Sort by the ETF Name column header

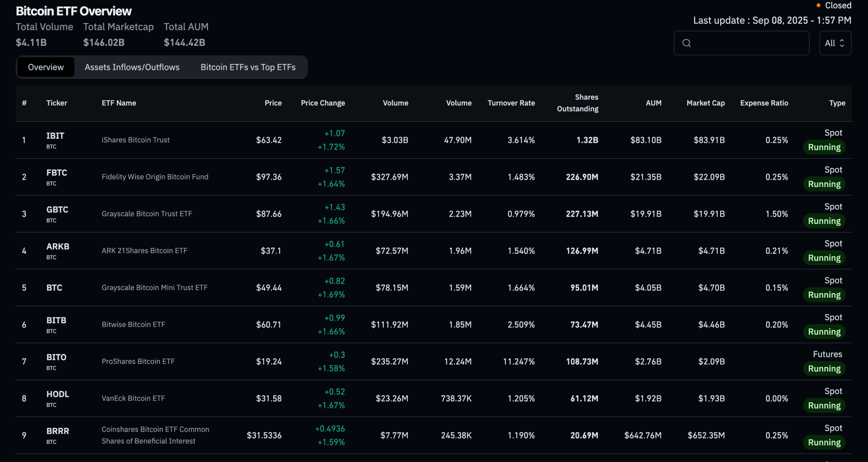[x=119, y=103]
